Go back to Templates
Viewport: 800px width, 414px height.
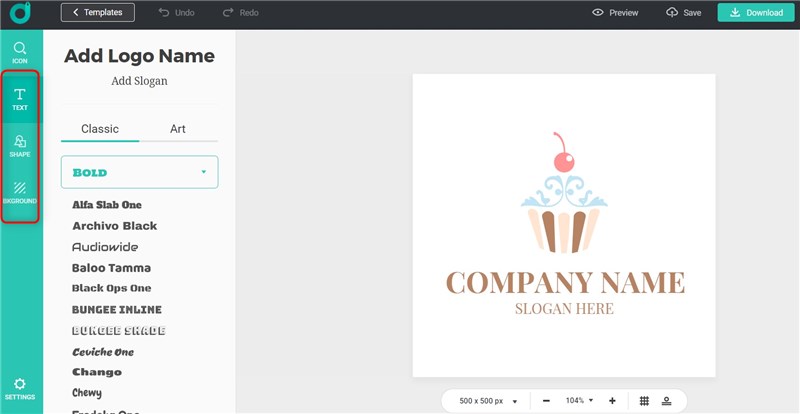coord(97,13)
